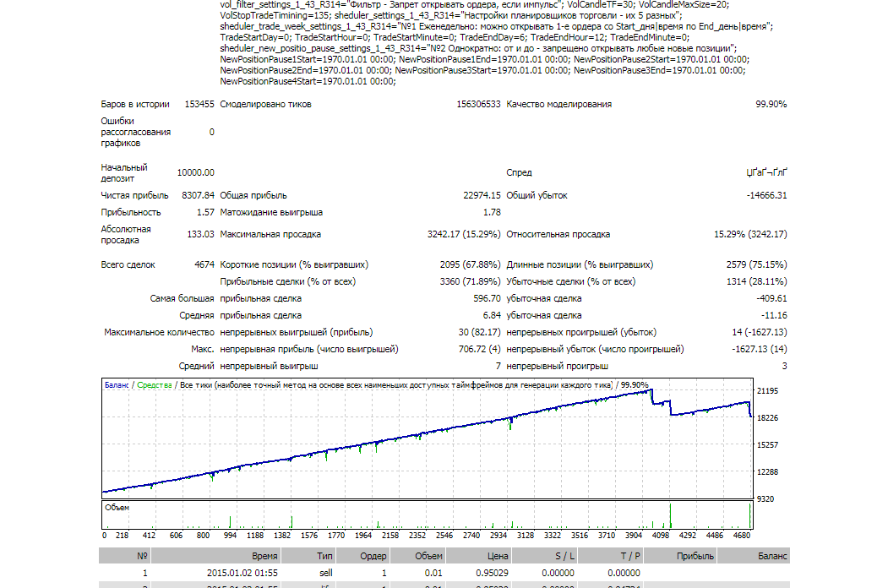
Task: Click the 21195 balance axis label
Action: (x=767, y=391)
